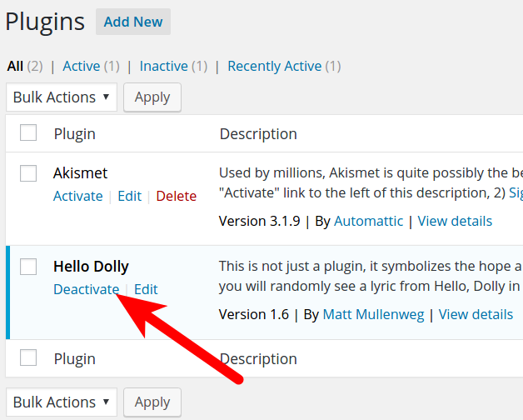
Task: Show All plugins filter
Action: 15,66
